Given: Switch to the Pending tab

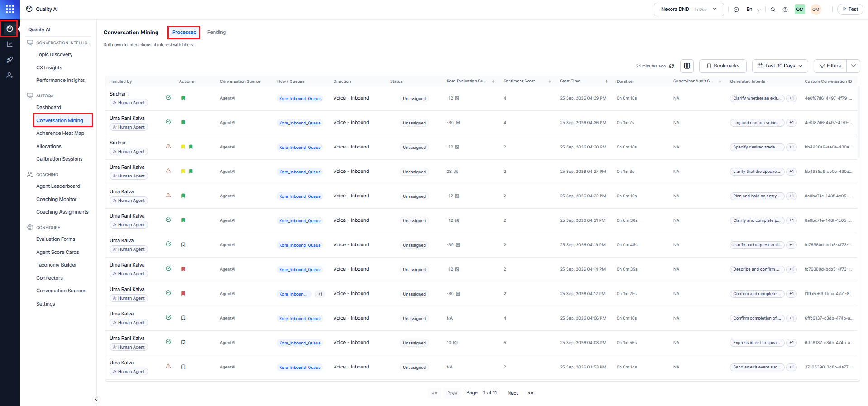Looking at the screenshot, I should point(216,32).
